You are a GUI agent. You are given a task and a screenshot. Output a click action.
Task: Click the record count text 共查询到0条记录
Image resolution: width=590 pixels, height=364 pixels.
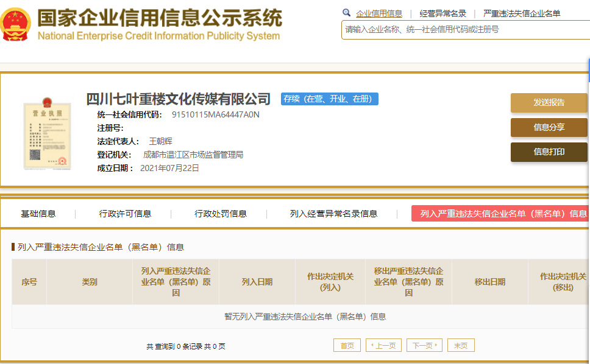point(174,346)
